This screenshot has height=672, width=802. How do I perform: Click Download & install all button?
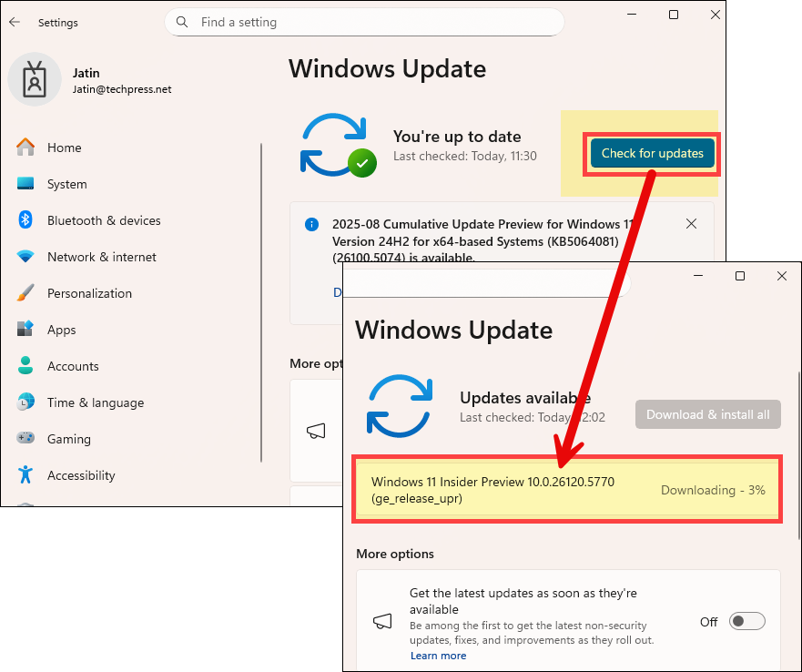coord(708,414)
